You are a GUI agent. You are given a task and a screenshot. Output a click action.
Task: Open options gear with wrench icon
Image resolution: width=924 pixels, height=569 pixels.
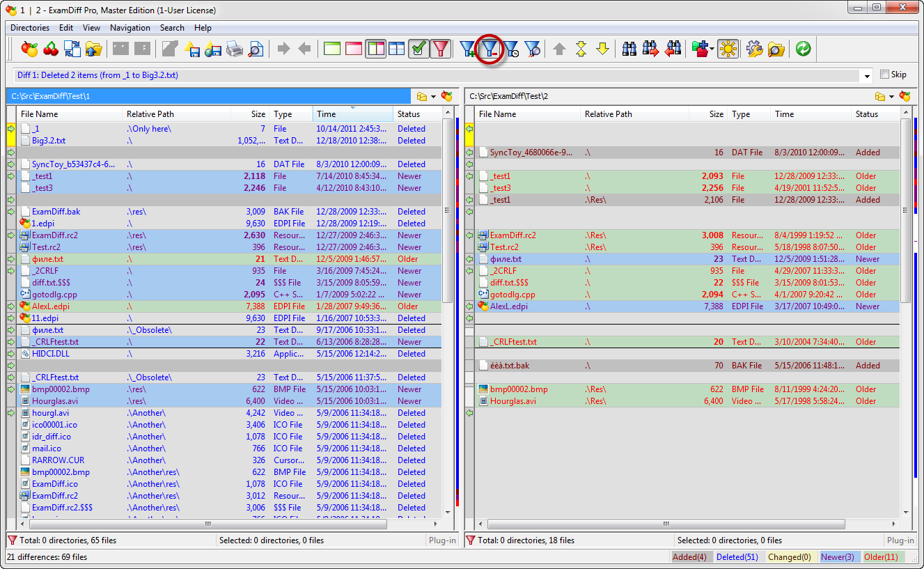tap(755, 49)
